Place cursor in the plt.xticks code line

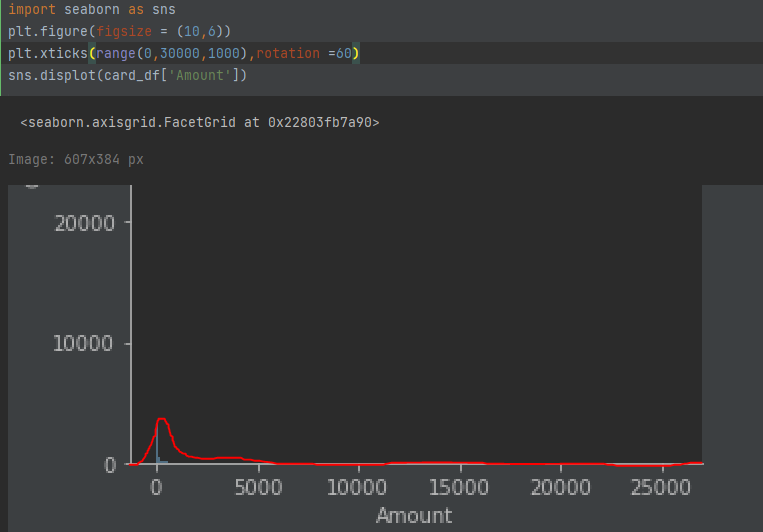[x=183, y=53]
